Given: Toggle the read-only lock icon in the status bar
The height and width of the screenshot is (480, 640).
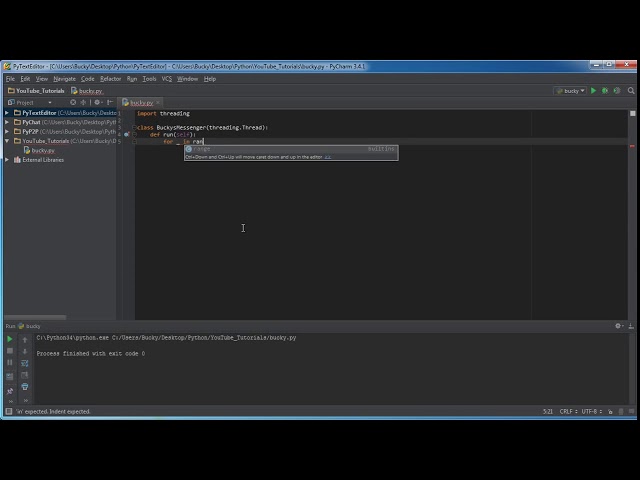Looking at the screenshot, I should 610,411.
